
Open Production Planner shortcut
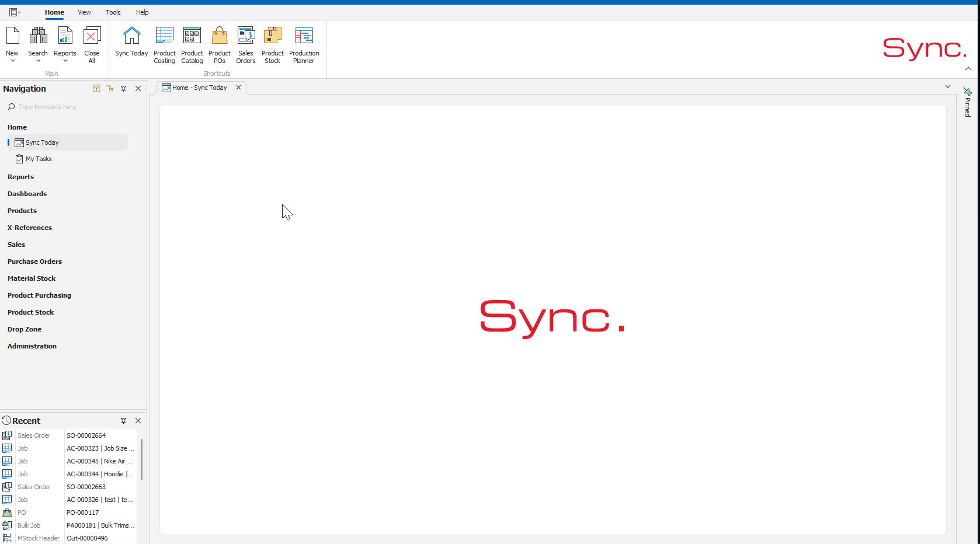click(x=304, y=45)
